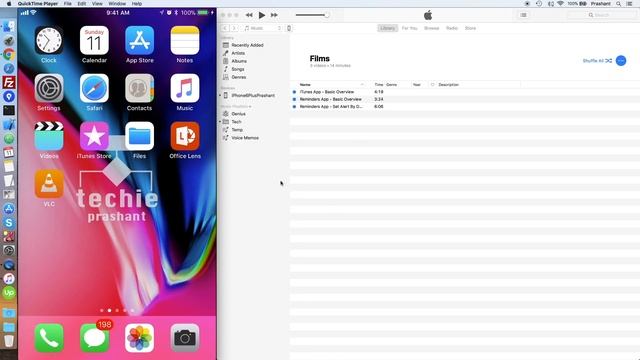640x360 pixels.
Task: Switch to the Browse tab
Action: click(x=431, y=28)
